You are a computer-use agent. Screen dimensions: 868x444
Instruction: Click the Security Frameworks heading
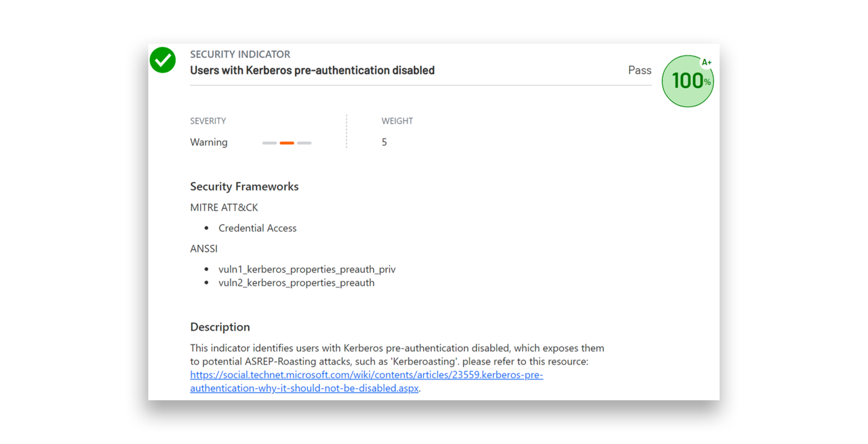click(244, 187)
